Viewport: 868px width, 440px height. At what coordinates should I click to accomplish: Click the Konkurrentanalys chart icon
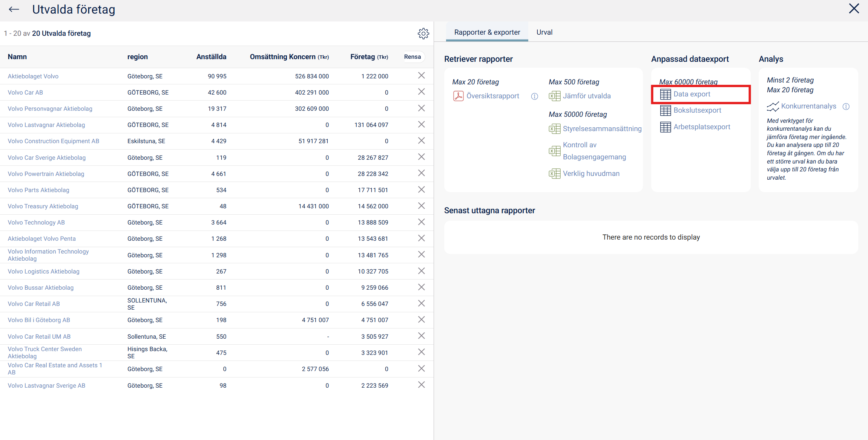(x=773, y=107)
